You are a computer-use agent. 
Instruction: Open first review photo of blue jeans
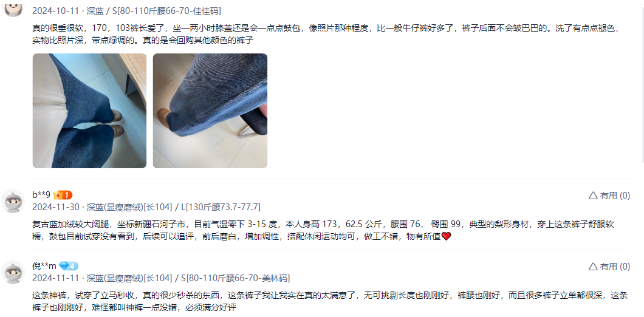[89, 111]
